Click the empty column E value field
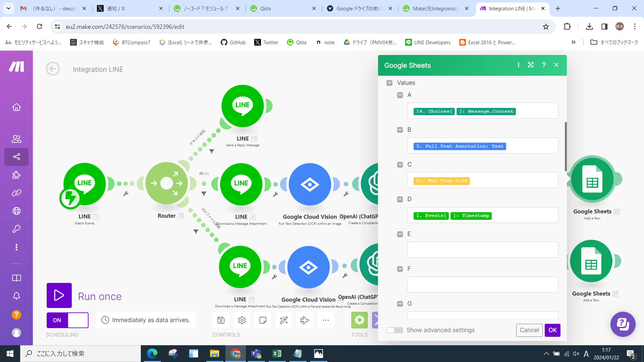644x362 pixels. 483,250
